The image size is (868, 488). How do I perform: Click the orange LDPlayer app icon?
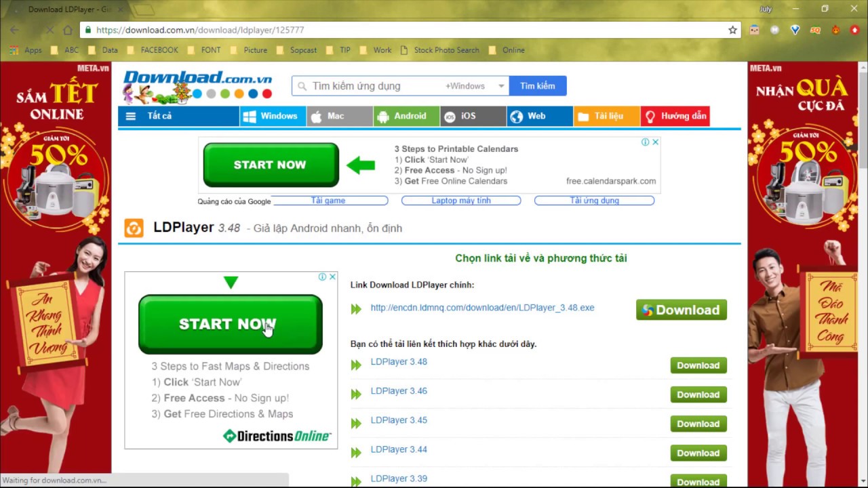134,228
